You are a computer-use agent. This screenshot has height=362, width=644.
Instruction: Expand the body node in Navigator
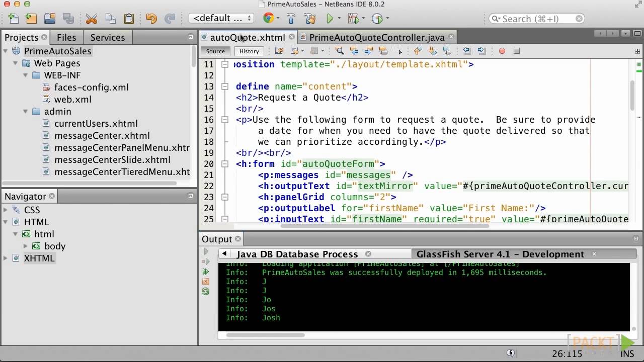(26, 246)
